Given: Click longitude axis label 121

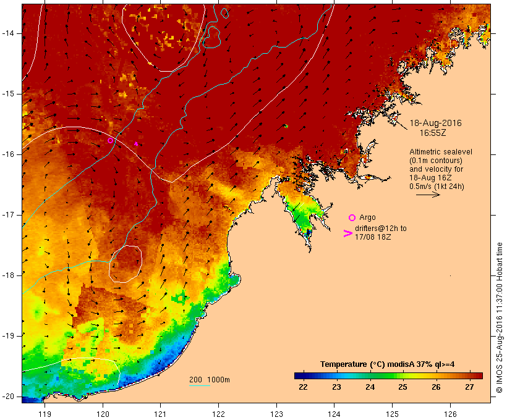Looking at the screenshot, I should click(160, 414).
